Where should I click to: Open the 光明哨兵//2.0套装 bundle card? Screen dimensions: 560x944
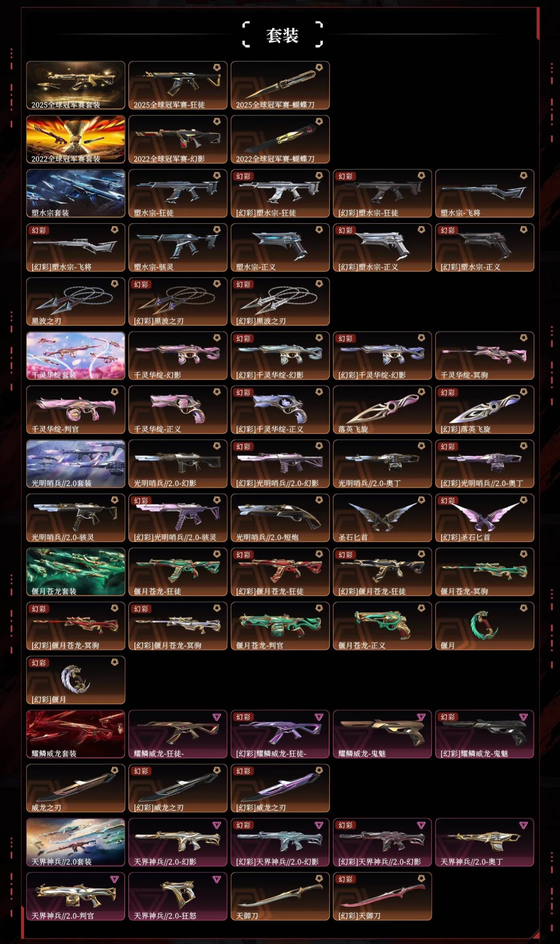(76, 464)
